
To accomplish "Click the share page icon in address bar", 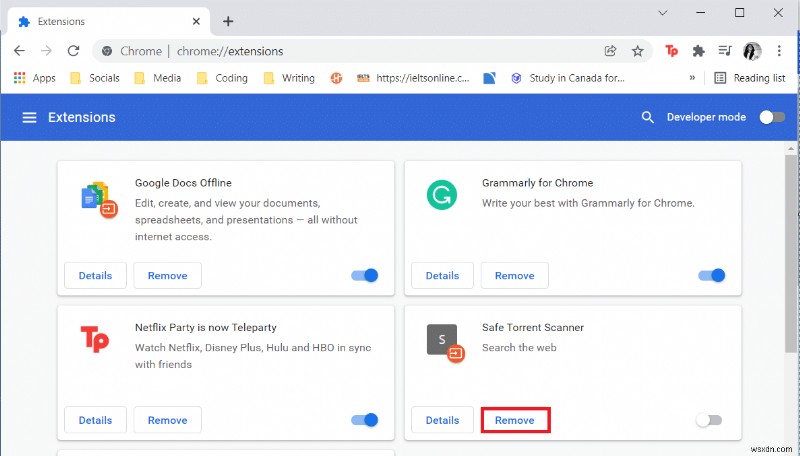I will [610, 50].
